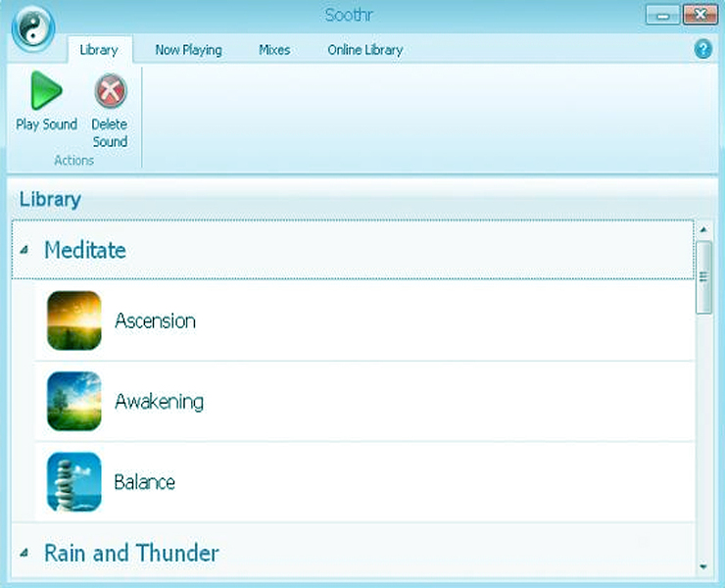725x588 pixels.
Task: Select the Balance sound name
Action: pyautogui.click(x=144, y=482)
